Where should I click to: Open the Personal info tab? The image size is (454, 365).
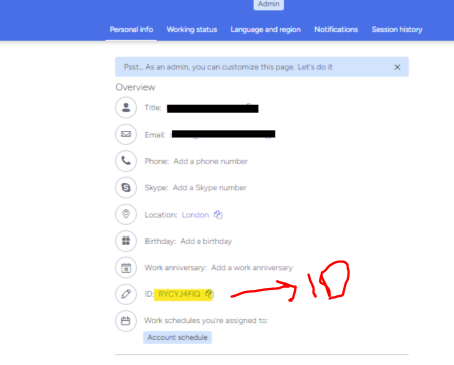point(131,29)
